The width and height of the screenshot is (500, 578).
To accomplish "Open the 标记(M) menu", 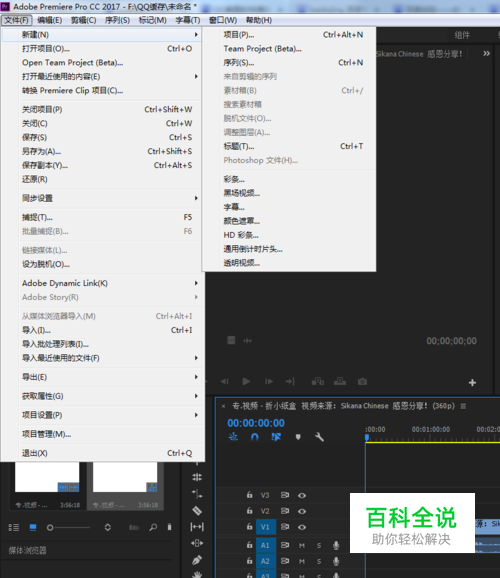I will 152,20.
